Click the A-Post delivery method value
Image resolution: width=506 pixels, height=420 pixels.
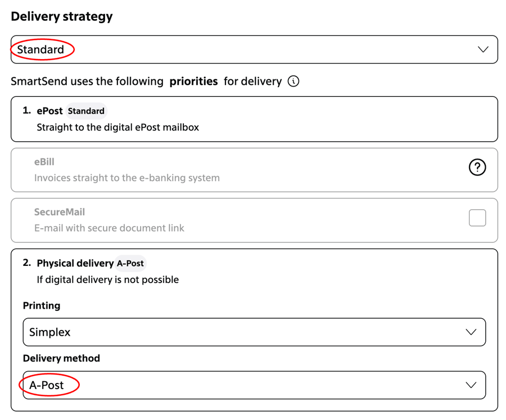click(x=47, y=385)
